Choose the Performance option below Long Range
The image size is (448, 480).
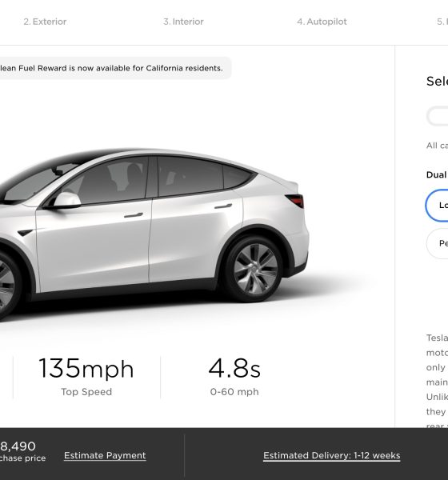click(438, 243)
